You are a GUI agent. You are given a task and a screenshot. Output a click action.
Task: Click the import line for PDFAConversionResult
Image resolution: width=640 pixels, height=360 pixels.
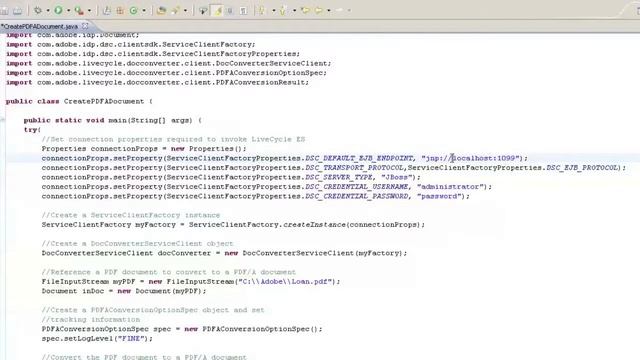(158, 82)
